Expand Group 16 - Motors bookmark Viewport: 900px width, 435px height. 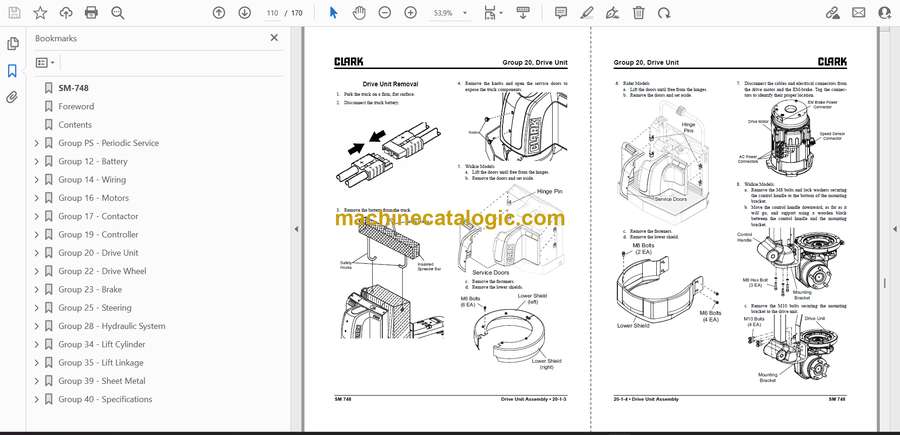pyautogui.click(x=37, y=198)
